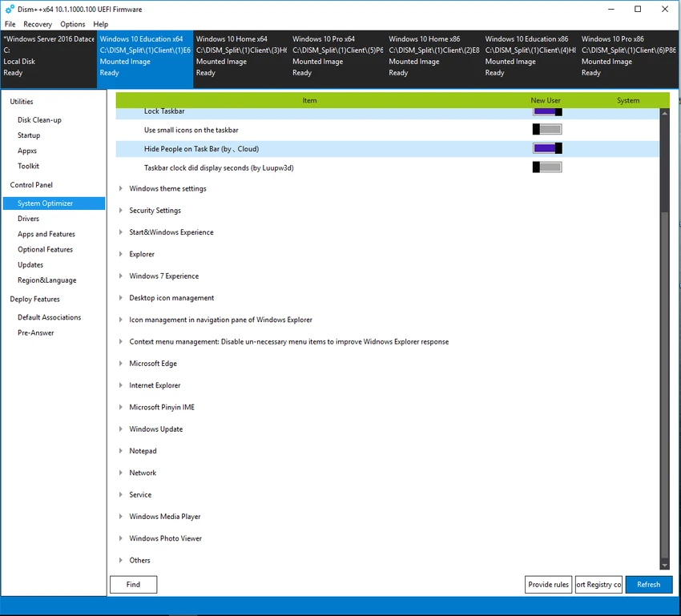Expand Windows Photo Viewer group
The width and height of the screenshot is (681, 616).
click(121, 538)
